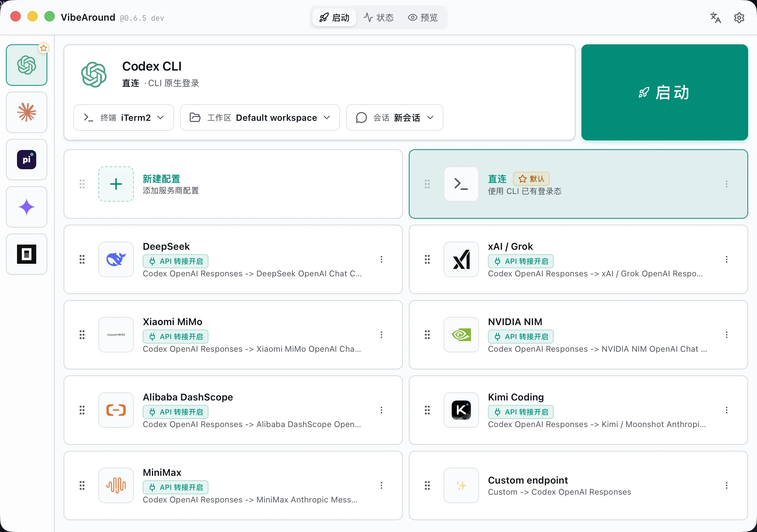Select the pi agent in sidebar
757x532 pixels.
coord(27,160)
